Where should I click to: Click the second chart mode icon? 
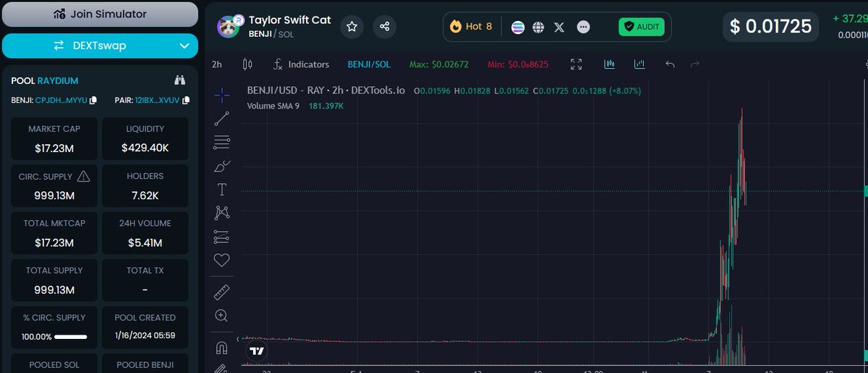tap(639, 64)
